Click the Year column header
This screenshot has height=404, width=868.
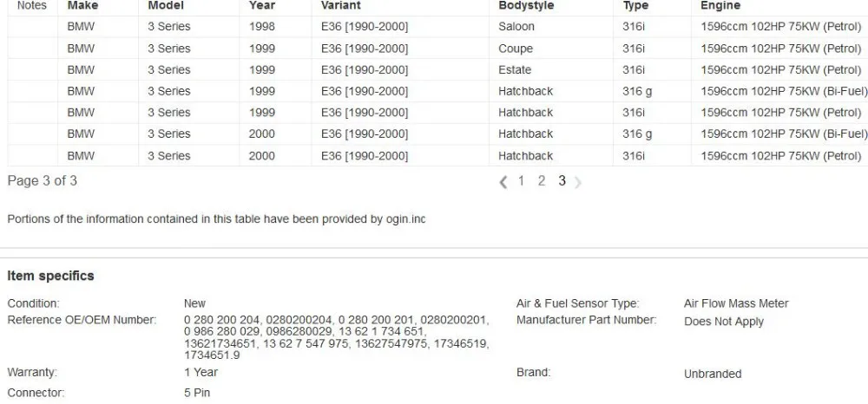coord(261,5)
